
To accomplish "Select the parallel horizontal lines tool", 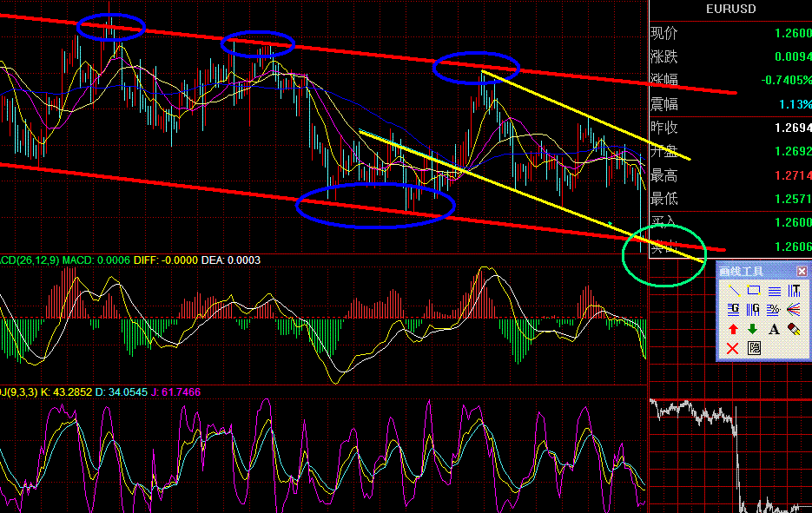I will click(774, 291).
